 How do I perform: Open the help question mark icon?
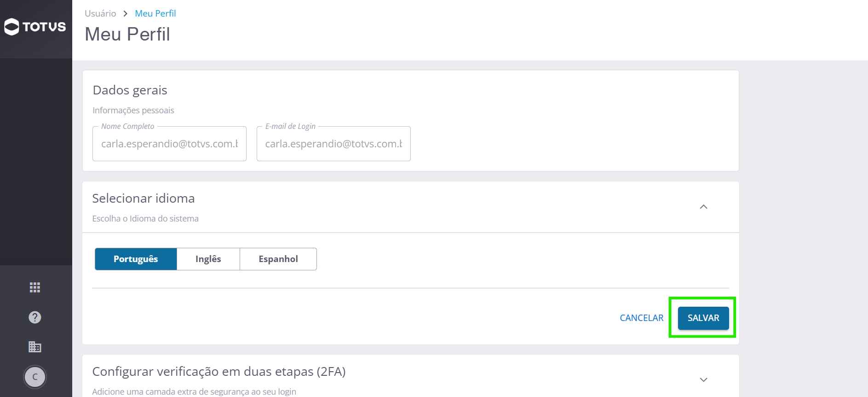35,317
